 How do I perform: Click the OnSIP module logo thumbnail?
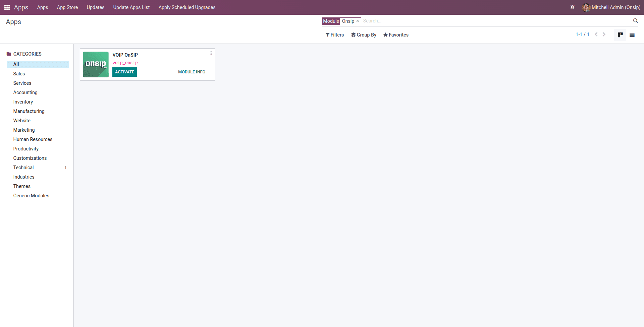tap(96, 64)
